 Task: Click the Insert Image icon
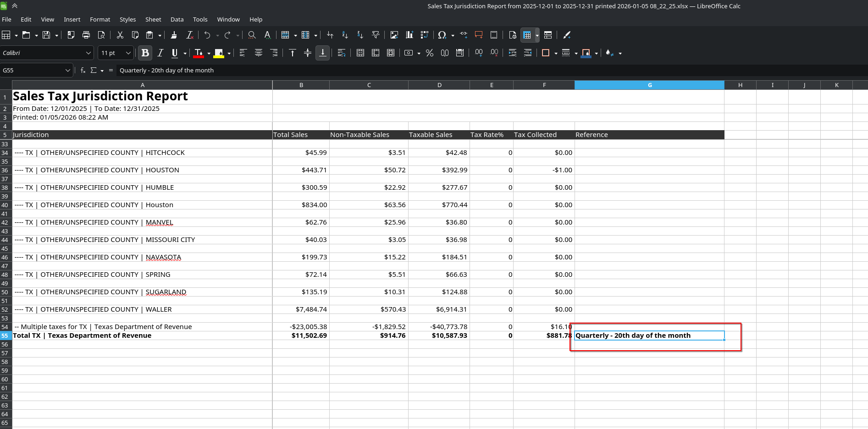[x=394, y=35]
